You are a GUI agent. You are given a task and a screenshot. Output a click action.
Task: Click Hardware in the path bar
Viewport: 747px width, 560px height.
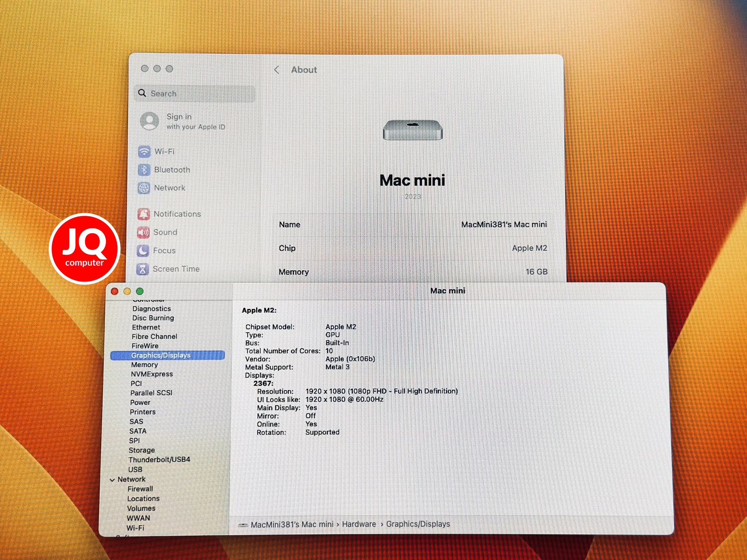pos(359,524)
